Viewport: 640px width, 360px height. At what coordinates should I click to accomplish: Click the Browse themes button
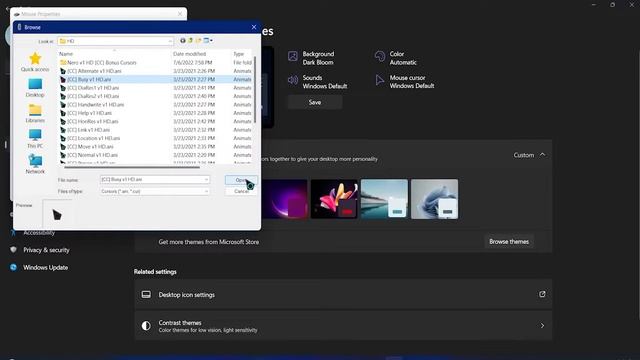(x=509, y=242)
